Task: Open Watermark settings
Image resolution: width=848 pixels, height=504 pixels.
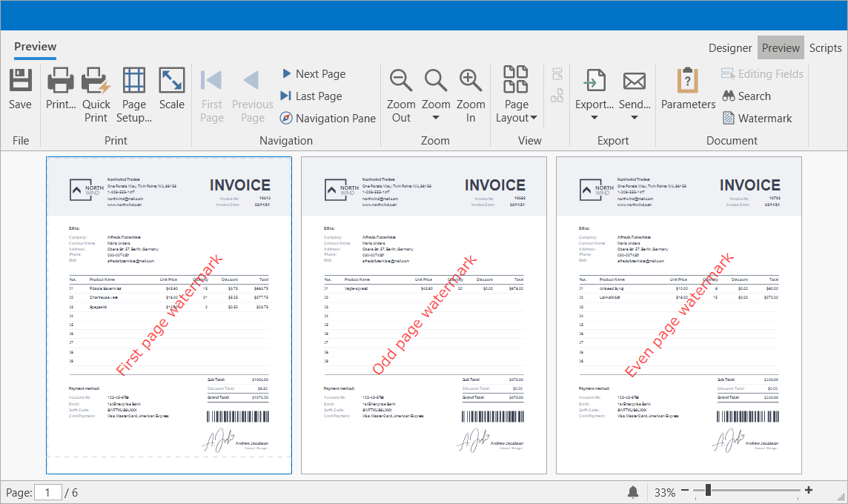Action: [x=757, y=118]
